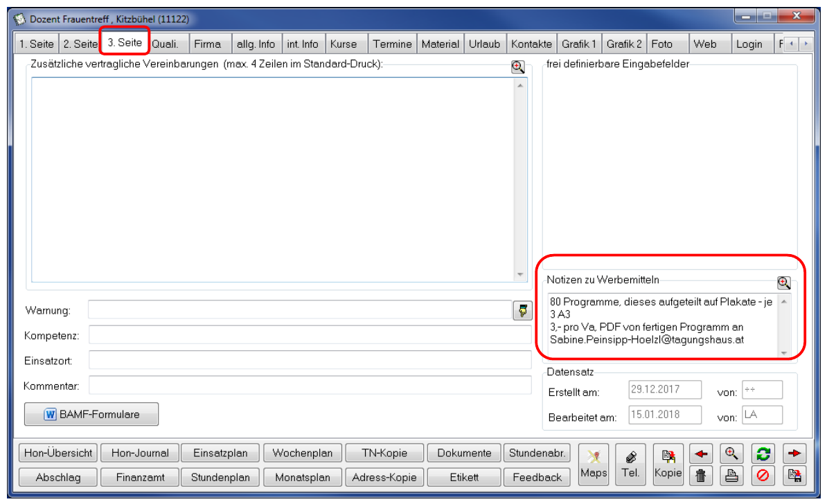Click the Dokumente button
The image size is (827, 504).
(x=464, y=453)
